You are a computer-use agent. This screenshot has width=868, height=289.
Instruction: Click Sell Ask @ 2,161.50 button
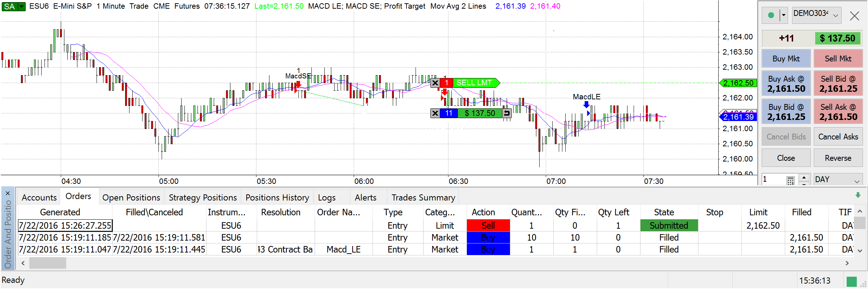[x=838, y=112]
